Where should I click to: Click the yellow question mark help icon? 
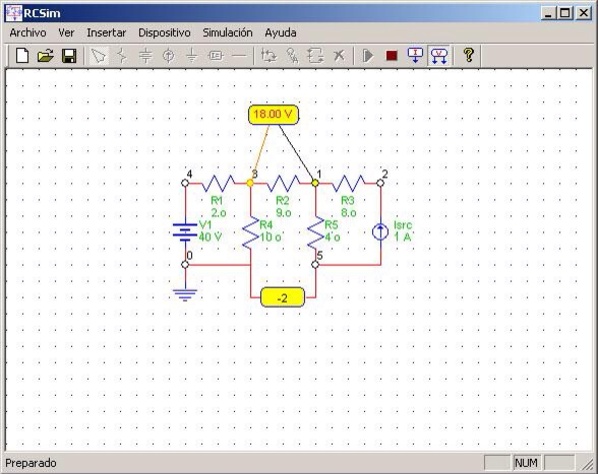click(x=469, y=55)
